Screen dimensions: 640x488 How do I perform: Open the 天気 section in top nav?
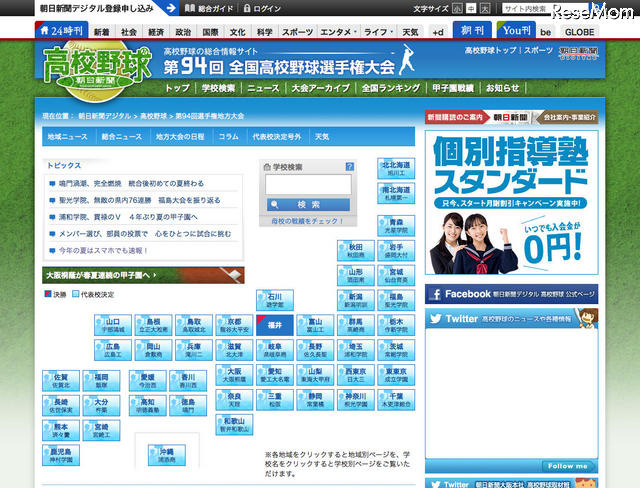coord(410,32)
